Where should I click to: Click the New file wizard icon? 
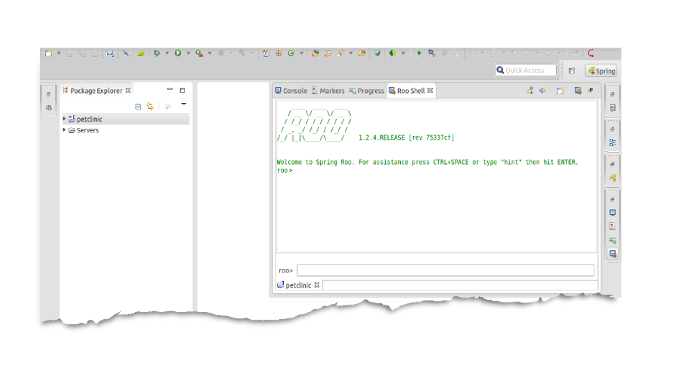tap(49, 53)
